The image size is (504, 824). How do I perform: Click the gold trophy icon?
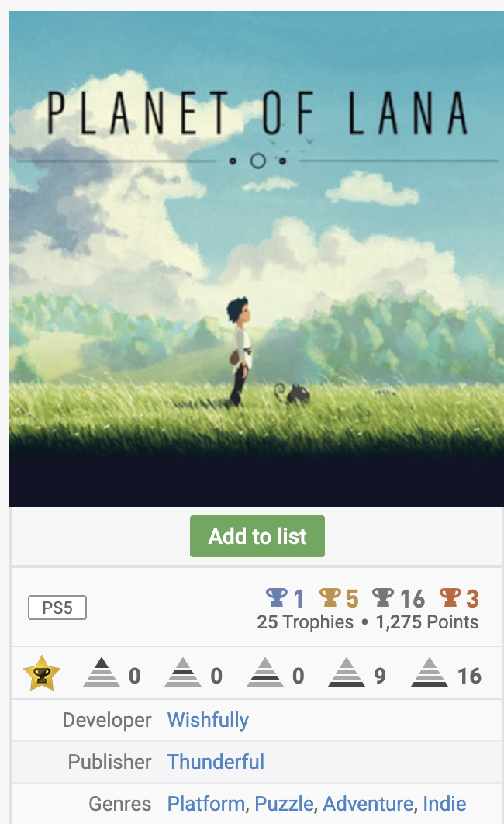click(330, 597)
